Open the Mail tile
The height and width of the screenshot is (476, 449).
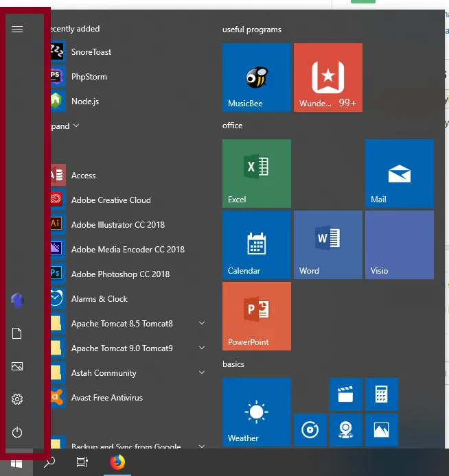pyautogui.click(x=400, y=174)
